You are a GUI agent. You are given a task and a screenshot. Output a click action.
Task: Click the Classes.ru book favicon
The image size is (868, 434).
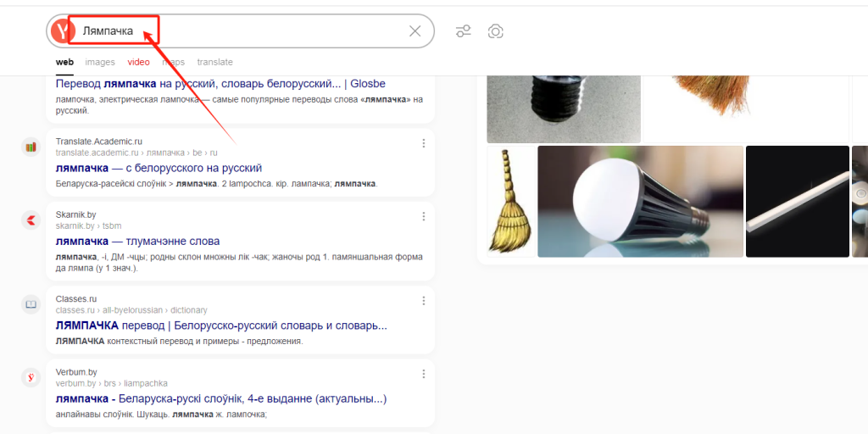[x=31, y=304]
